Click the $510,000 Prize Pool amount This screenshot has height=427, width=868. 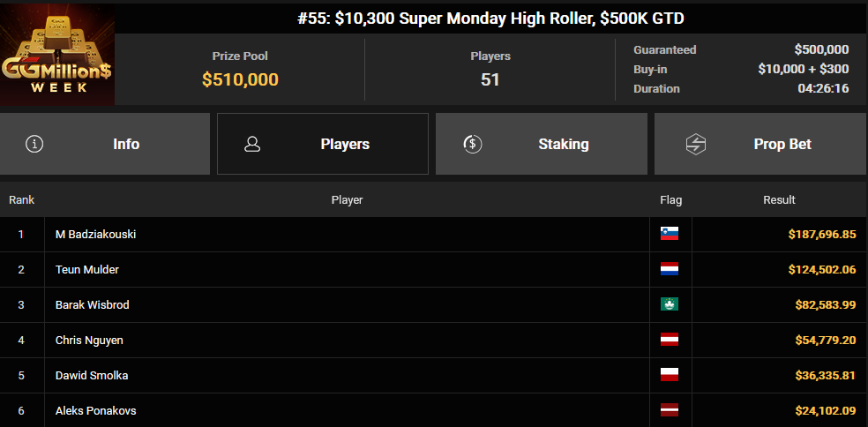[240, 79]
